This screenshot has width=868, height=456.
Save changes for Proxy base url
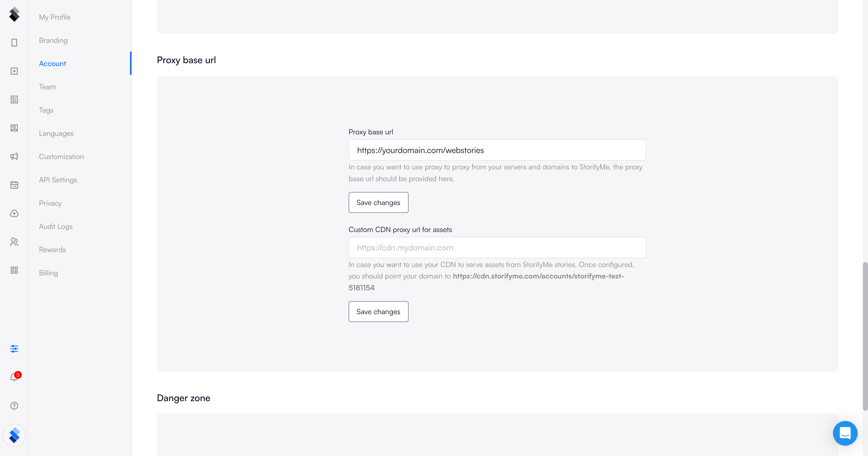coord(378,202)
